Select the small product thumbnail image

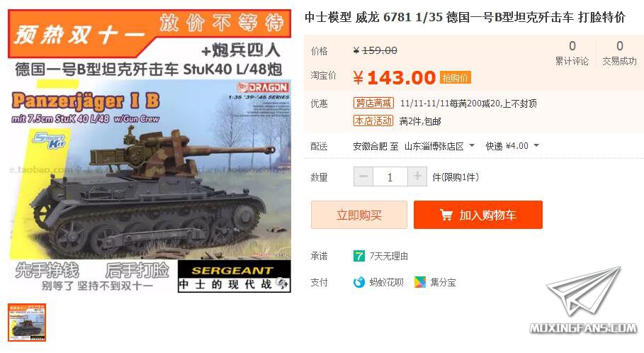pos(27,323)
